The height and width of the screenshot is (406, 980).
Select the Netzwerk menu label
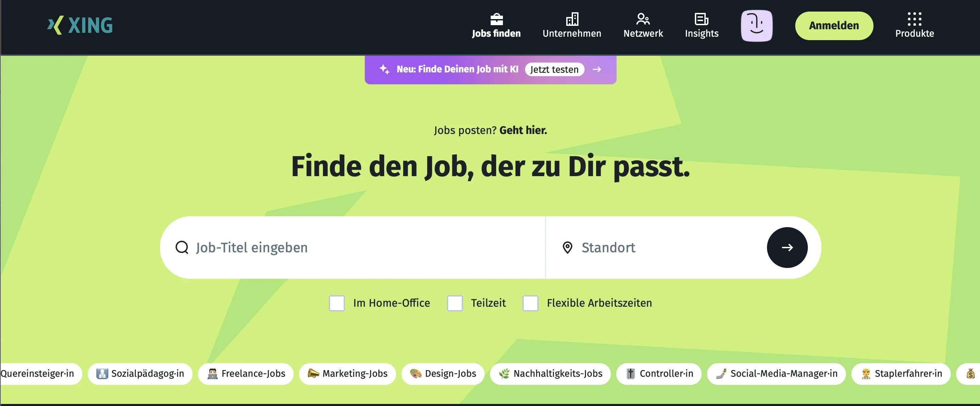click(x=643, y=33)
